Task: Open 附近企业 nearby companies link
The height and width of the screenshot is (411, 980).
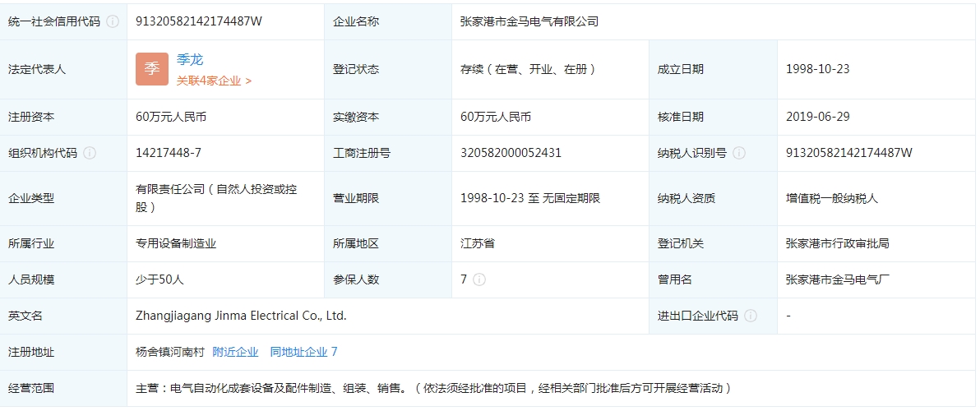Action: click(235, 352)
